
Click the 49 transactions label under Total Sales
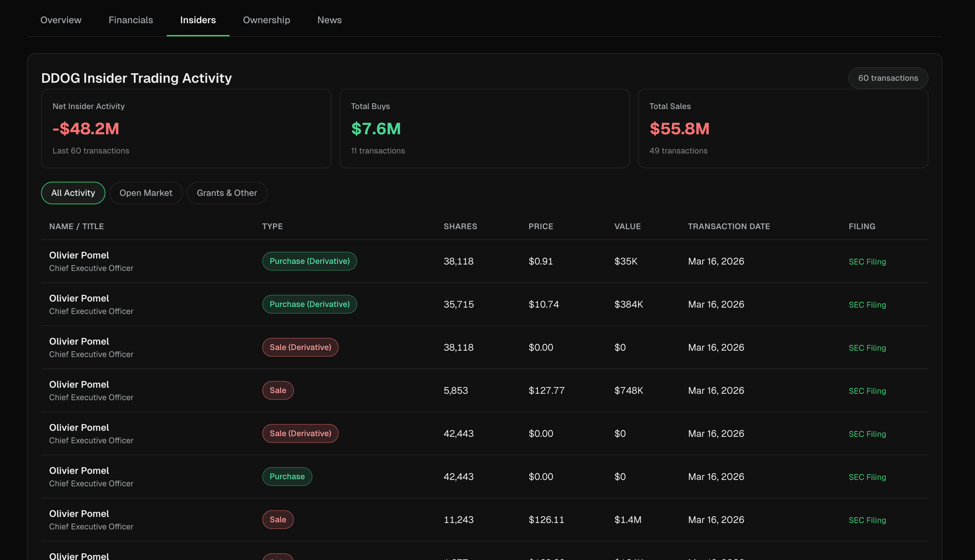point(678,151)
